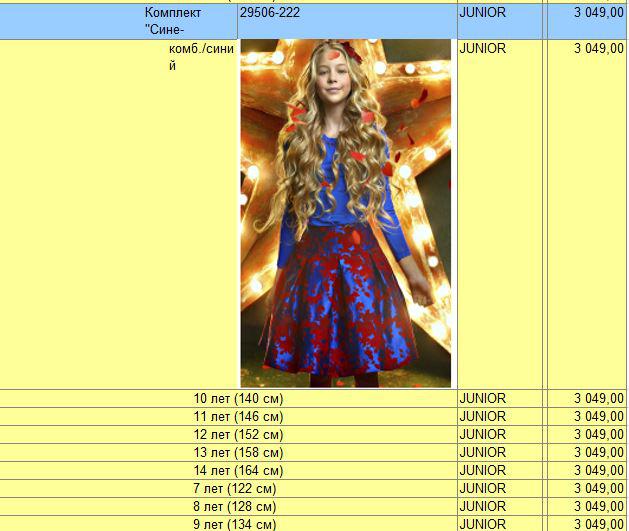629x531 pixels.
Task: Select JUNIOR cell in the 29506-222 row
Action: tap(482, 13)
